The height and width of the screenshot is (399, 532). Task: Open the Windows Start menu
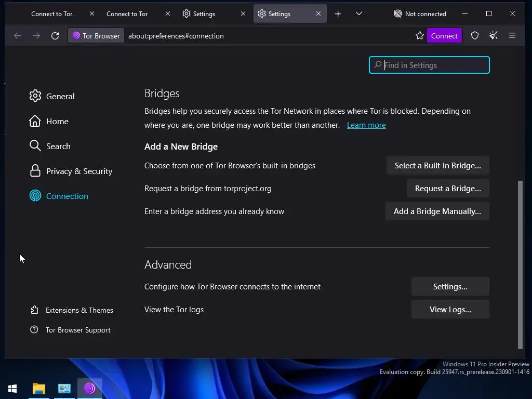[x=12, y=389]
